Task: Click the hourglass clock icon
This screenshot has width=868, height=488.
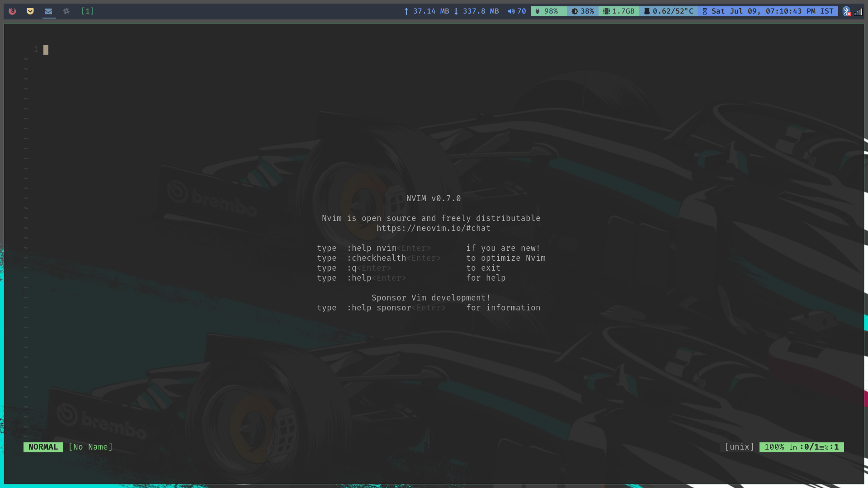Action: point(704,11)
